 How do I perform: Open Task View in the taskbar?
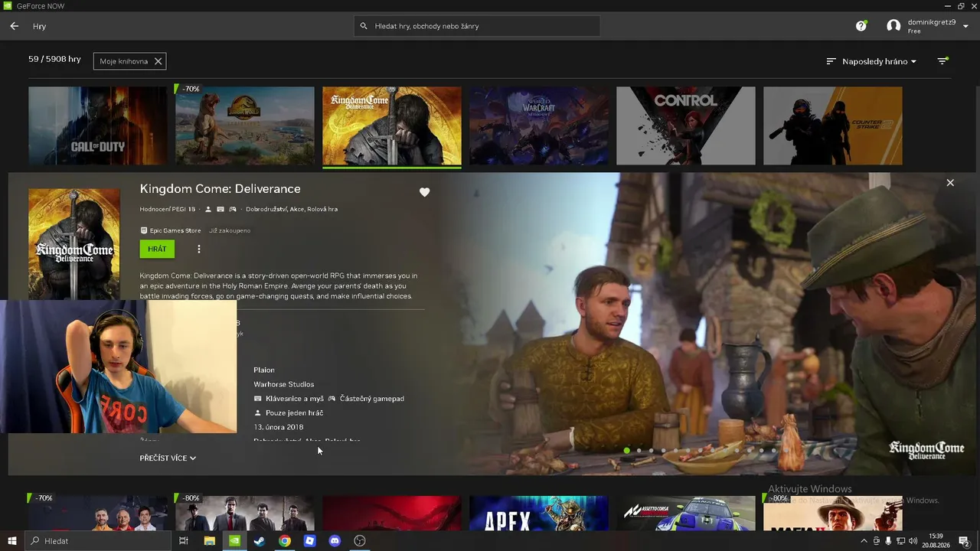pos(184,541)
